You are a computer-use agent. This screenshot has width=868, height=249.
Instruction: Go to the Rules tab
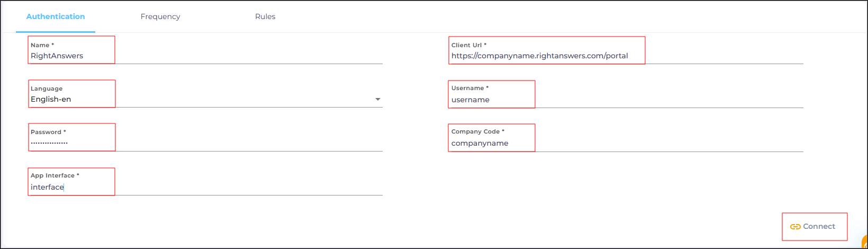[265, 17]
